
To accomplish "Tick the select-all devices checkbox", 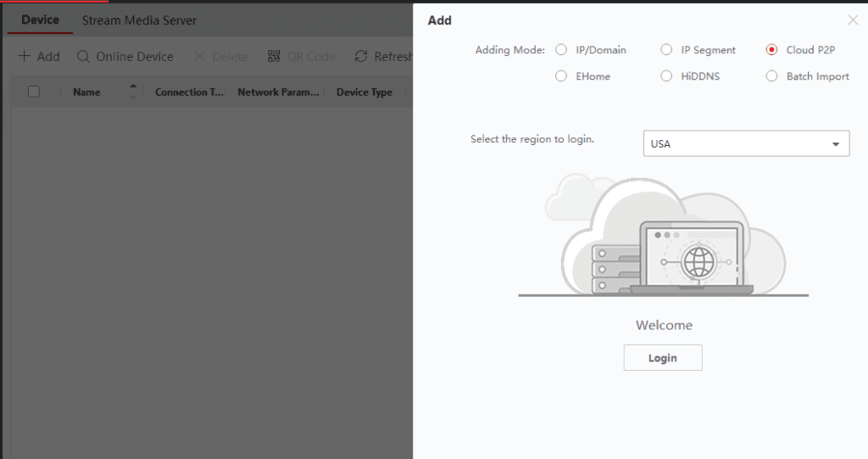I will click(x=34, y=92).
